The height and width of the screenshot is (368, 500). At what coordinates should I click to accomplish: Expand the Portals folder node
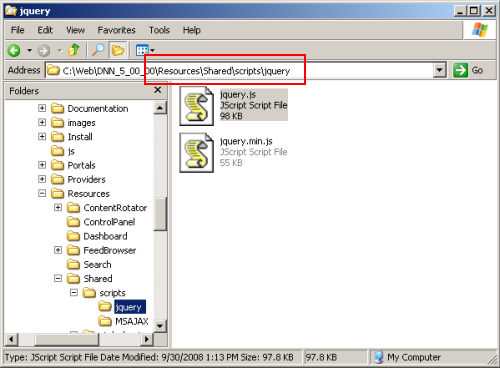[42, 165]
